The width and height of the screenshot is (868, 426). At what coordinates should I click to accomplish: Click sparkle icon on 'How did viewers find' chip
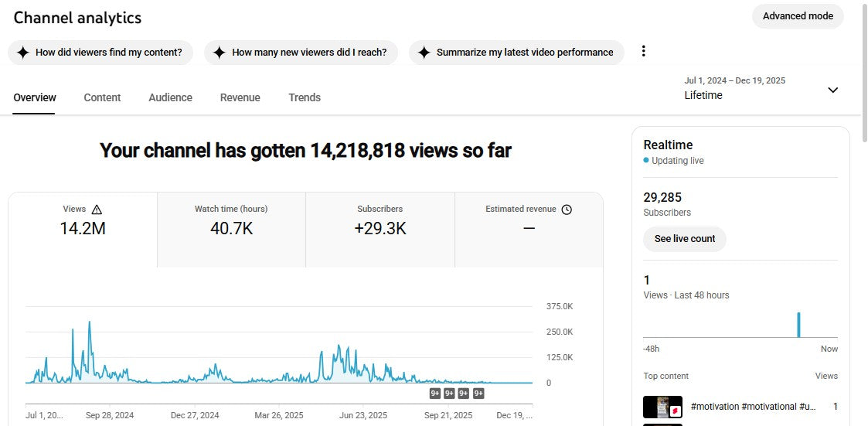23,53
